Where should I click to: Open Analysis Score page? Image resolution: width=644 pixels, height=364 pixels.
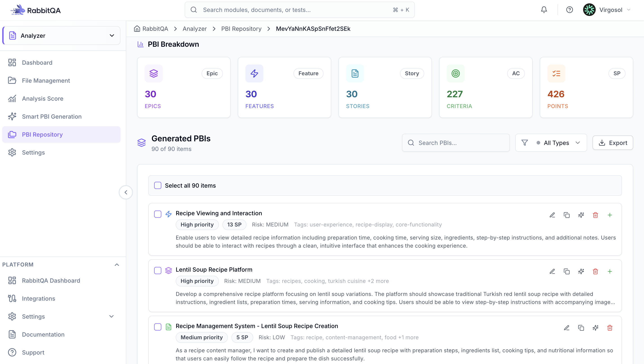(x=62, y=98)
